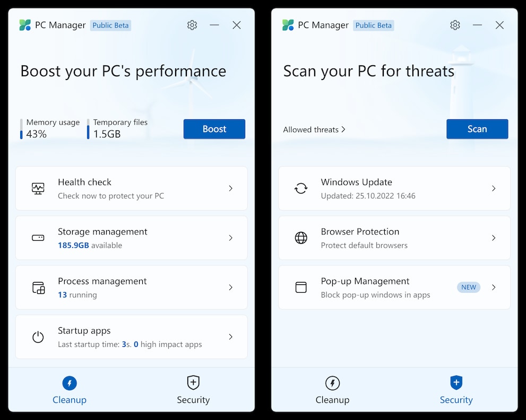The image size is (526, 420).
Task: Click the Health check monitor icon
Action: point(38,188)
